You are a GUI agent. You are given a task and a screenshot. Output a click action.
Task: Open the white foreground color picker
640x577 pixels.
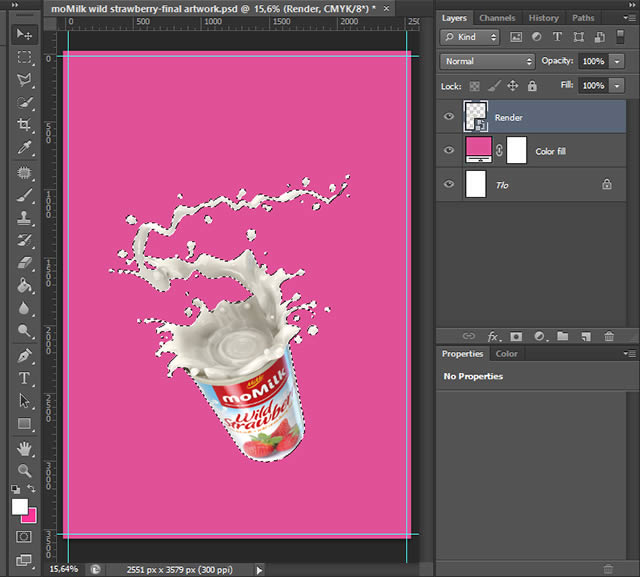point(20,507)
